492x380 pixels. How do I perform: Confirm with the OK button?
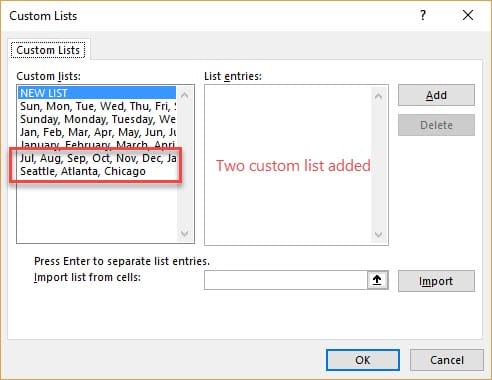tap(363, 360)
